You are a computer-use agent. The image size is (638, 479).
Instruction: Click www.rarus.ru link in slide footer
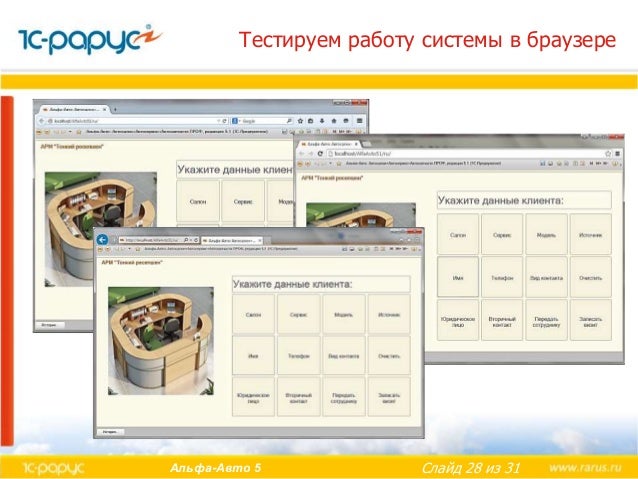click(x=585, y=468)
